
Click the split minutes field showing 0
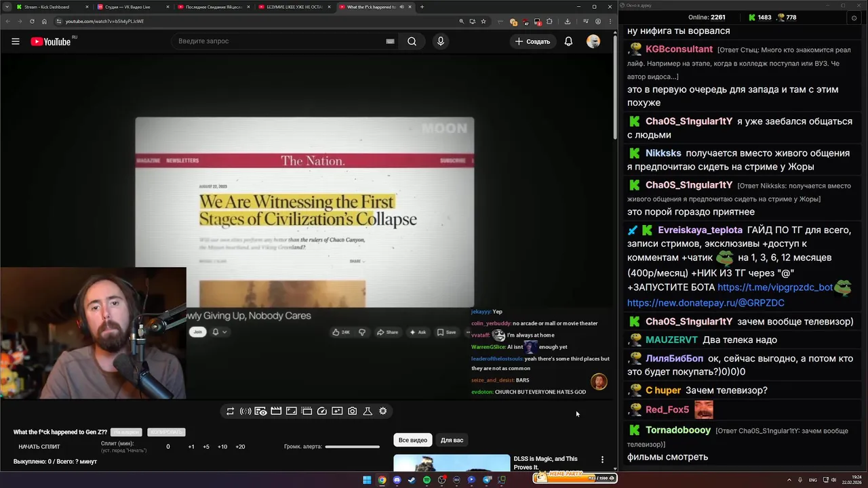click(168, 447)
